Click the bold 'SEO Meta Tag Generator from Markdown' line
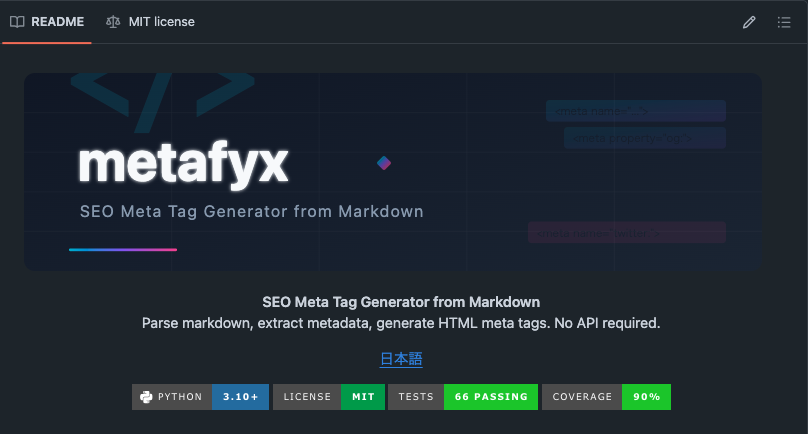The image size is (808, 434). [x=401, y=302]
